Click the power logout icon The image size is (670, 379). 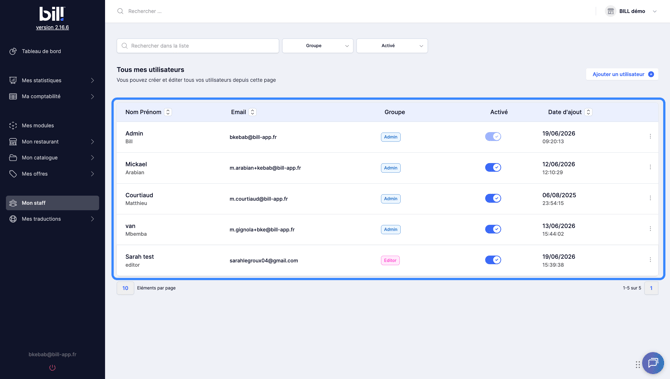[52, 367]
